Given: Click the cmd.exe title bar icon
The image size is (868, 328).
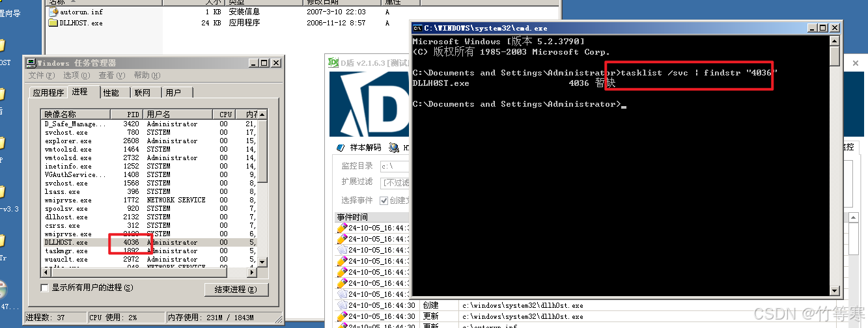Looking at the screenshot, I should 418,28.
